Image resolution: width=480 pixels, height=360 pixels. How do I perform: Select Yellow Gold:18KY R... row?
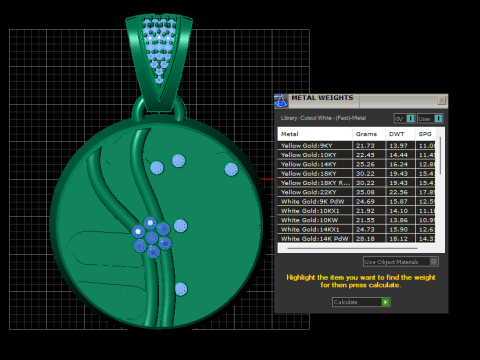click(x=356, y=183)
